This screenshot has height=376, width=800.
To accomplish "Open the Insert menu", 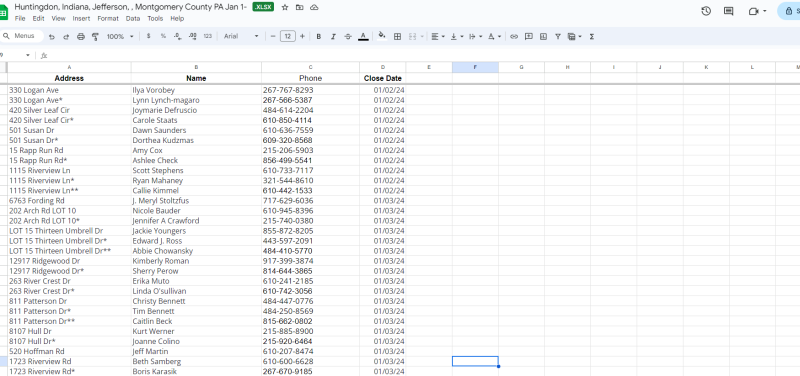I will coord(81,18).
